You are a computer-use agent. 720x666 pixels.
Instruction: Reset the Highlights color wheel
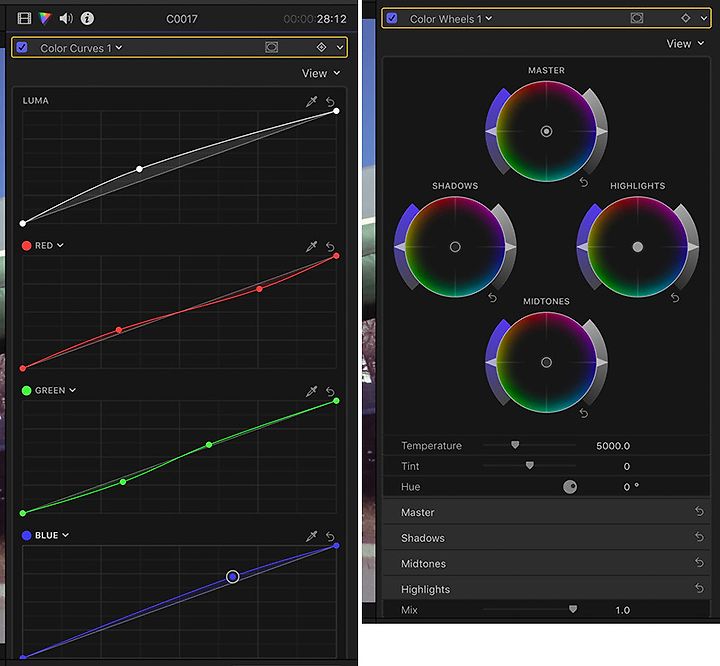675,298
